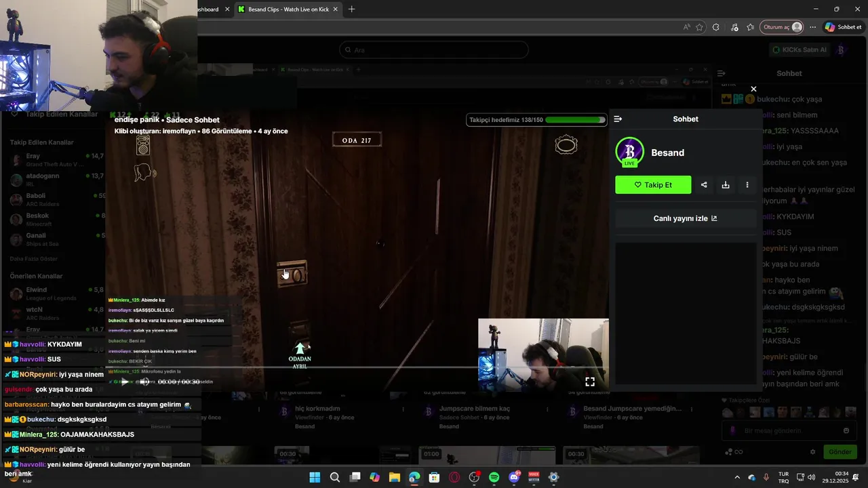Collapse the background Sohbet chat panel
The height and width of the screenshot is (488, 868).
tap(722, 73)
